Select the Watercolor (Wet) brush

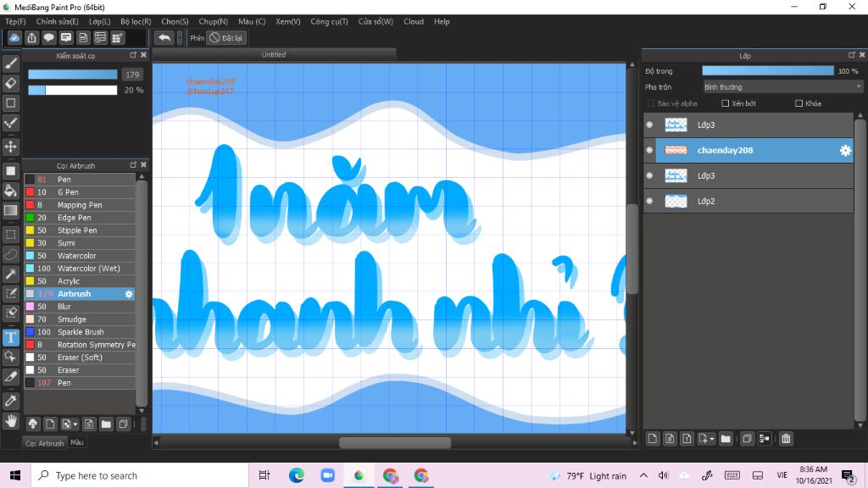point(80,269)
